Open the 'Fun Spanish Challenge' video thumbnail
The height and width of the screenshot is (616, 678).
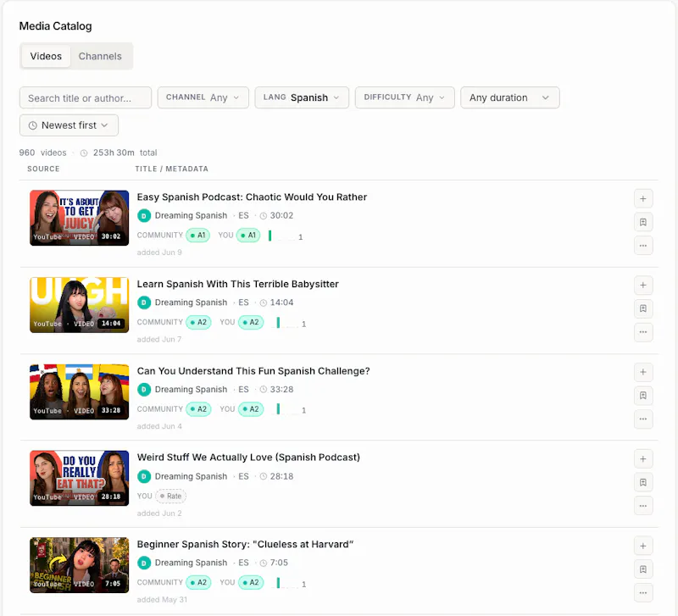pyautogui.click(x=79, y=391)
